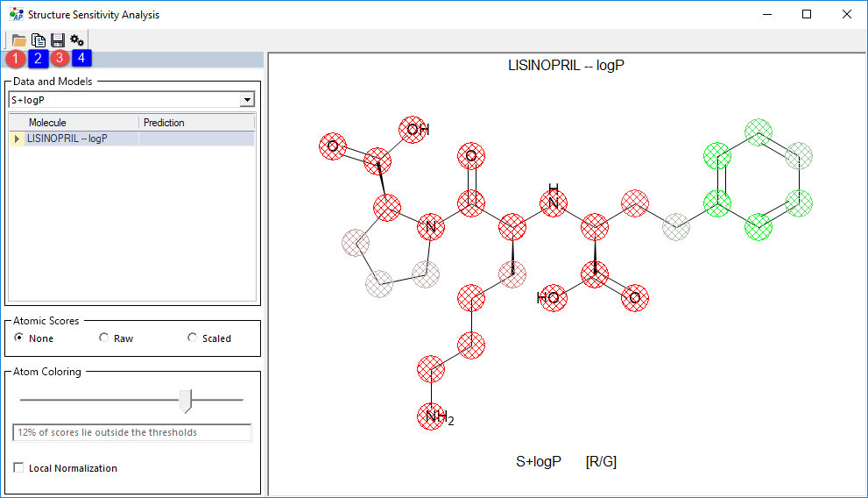Open file with the folder toolbar icon
The width and height of the screenshot is (868, 498).
18,40
